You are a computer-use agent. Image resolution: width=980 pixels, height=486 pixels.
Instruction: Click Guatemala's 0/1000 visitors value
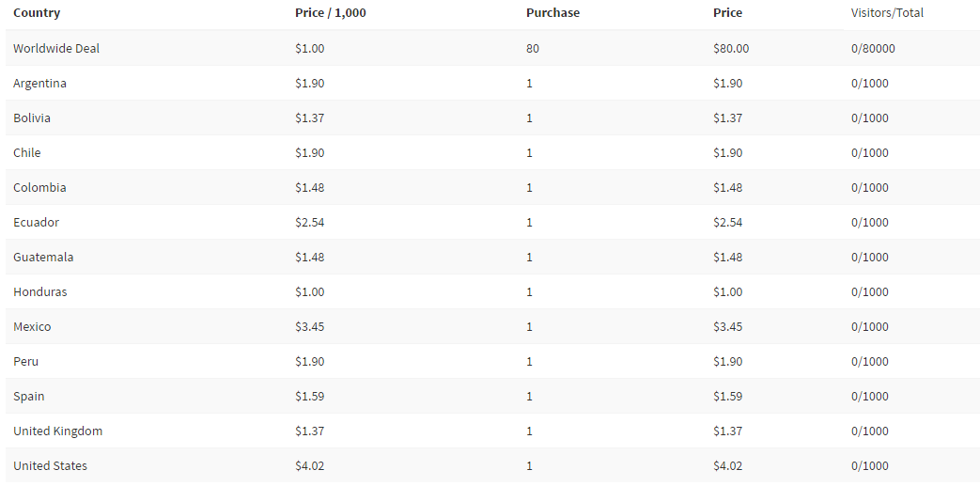[870, 257]
